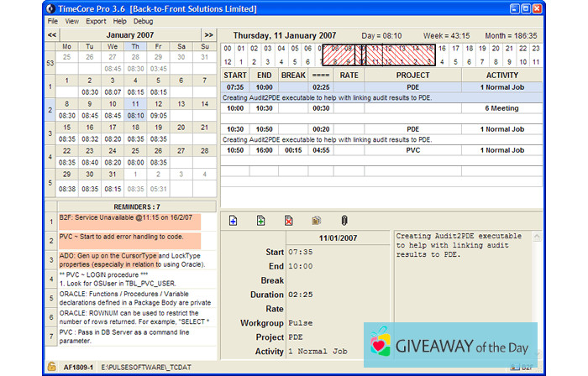Viewport: 588px width, 376px height.
Task: Click the delete entry icon (red X)
Action: [289, 221]
